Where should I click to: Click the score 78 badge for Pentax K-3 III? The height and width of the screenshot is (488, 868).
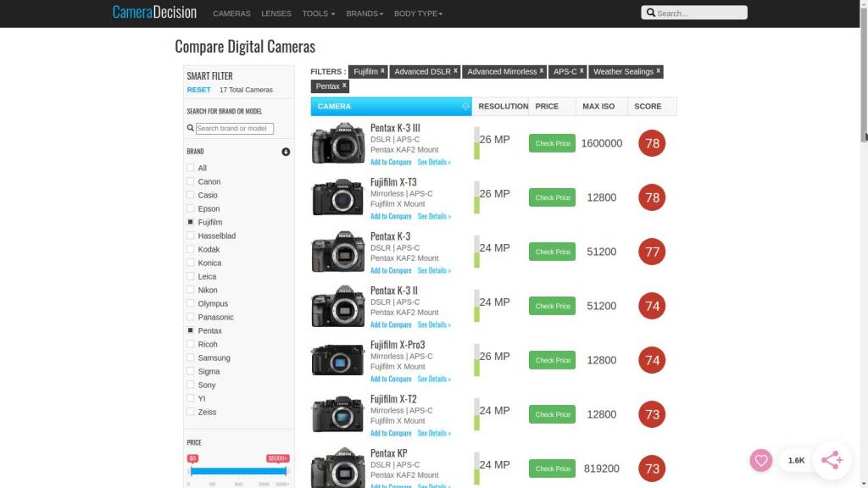point(652,143)
